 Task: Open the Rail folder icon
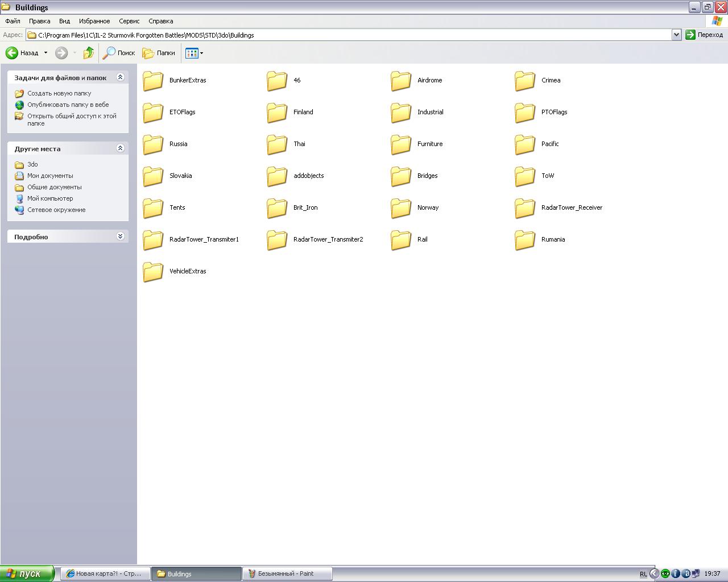401,240
